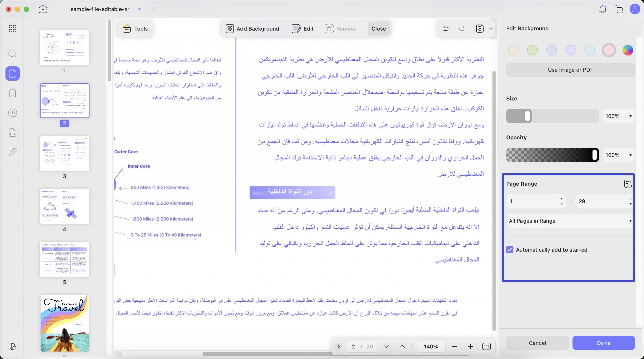Screen dimensions: 644x359
Task: Add a new tab with plus icon
Action: click(x=154, y=9)
